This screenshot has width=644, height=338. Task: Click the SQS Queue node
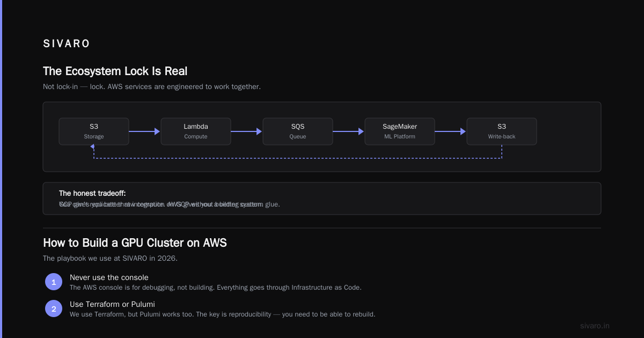(x=298, y=131)
